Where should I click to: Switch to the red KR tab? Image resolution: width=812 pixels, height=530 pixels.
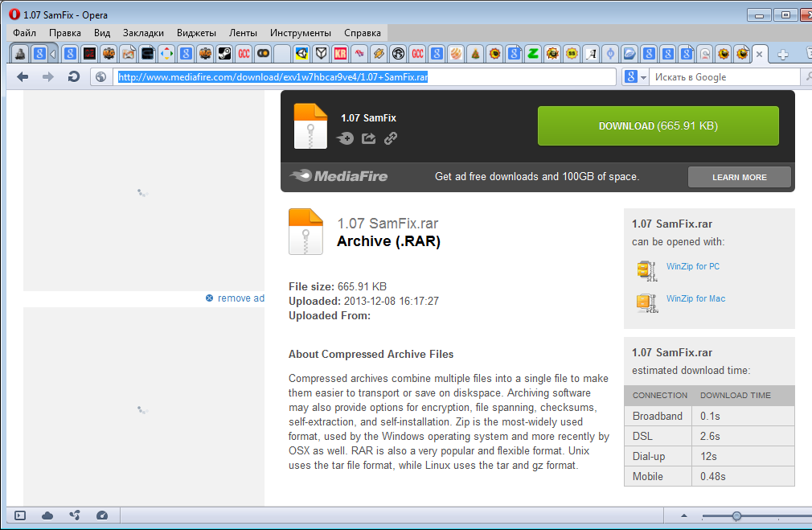340,53
